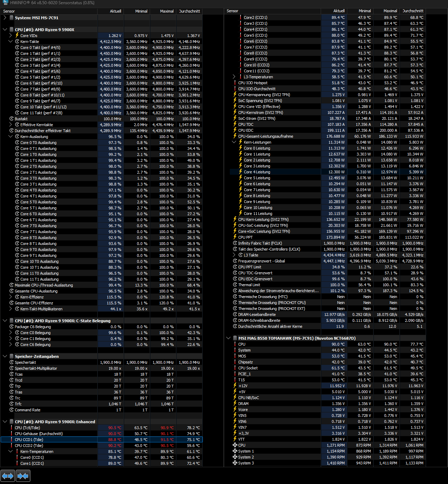Collapse the Speicher-Zeitangaben group
Viewport: 448px width, 484px height.
(5, 356)
